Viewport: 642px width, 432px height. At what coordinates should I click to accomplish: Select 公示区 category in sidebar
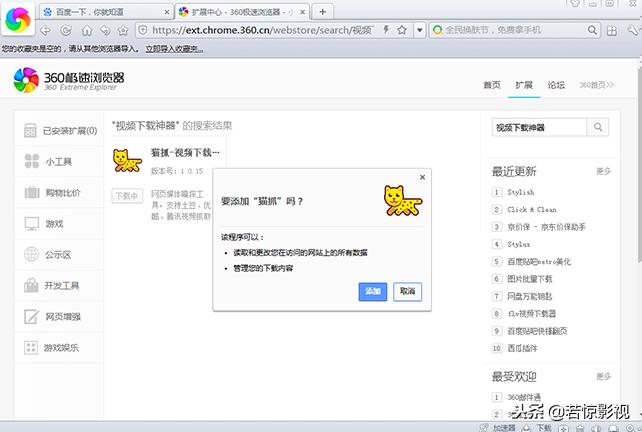[60, 254]
